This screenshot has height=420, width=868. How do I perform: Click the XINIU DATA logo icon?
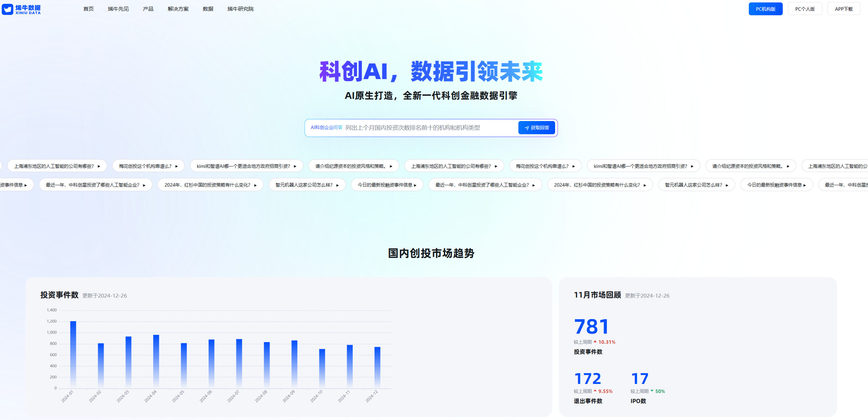(x=7, y=9)
